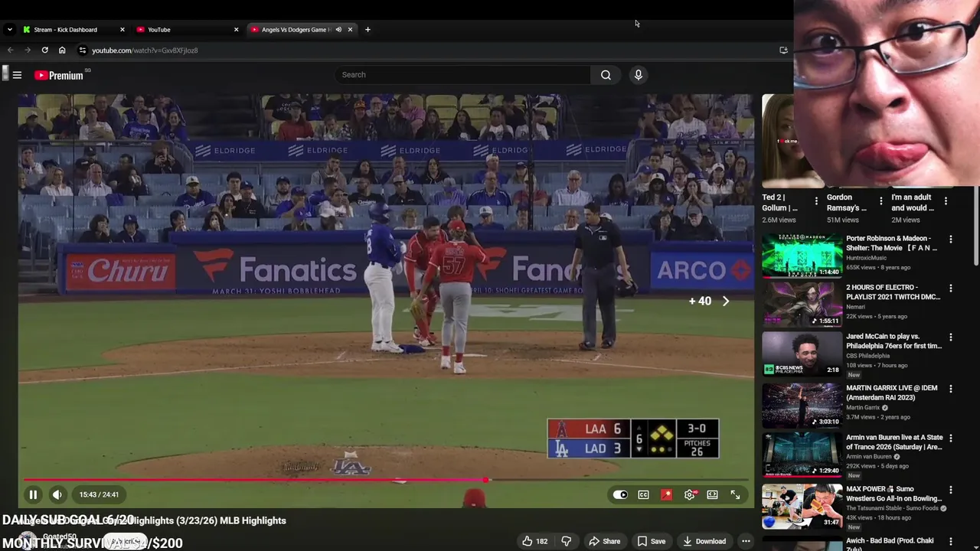
Task: Open Ted 2 | Gollum video title
Action: (779, 203)
